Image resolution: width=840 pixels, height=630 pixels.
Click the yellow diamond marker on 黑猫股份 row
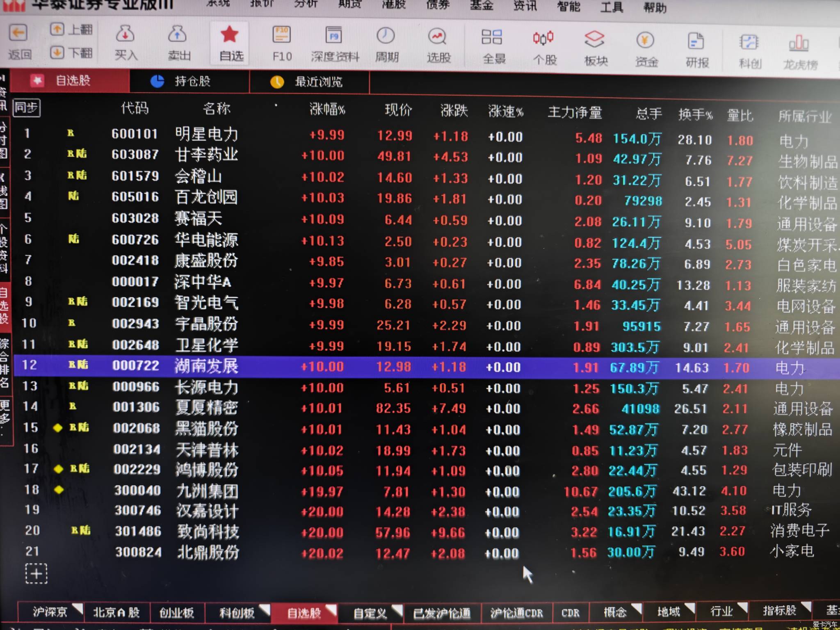click(58, 428)
